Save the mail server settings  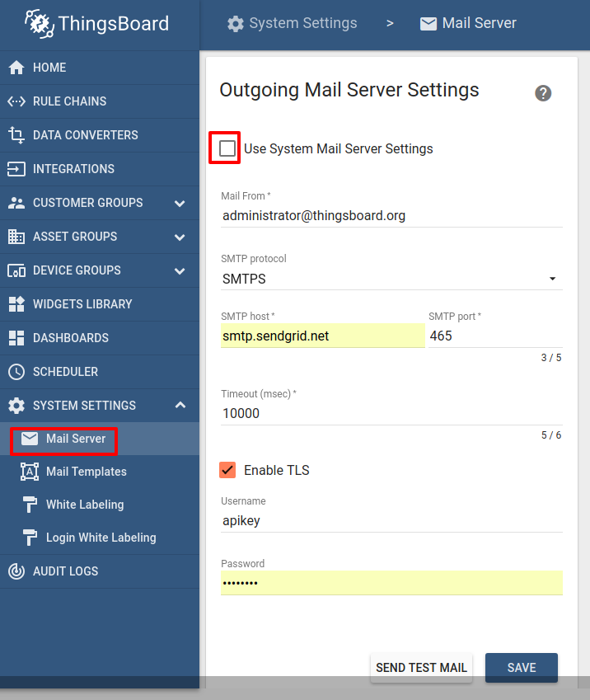click(x=521, y=668)
